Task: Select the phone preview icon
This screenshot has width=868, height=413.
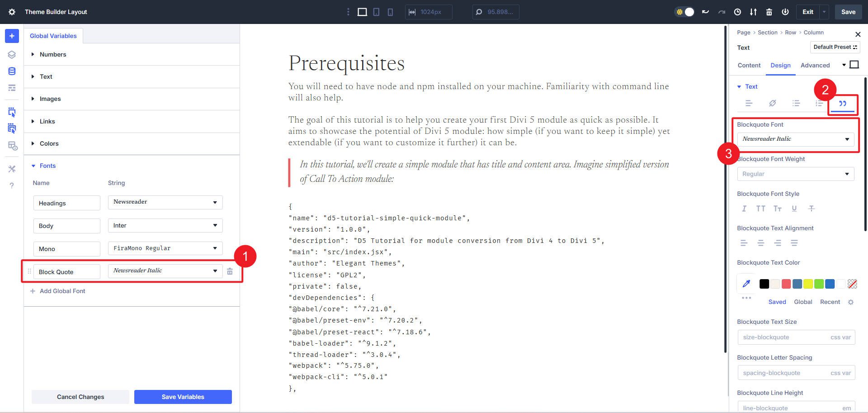Action: 390,12
